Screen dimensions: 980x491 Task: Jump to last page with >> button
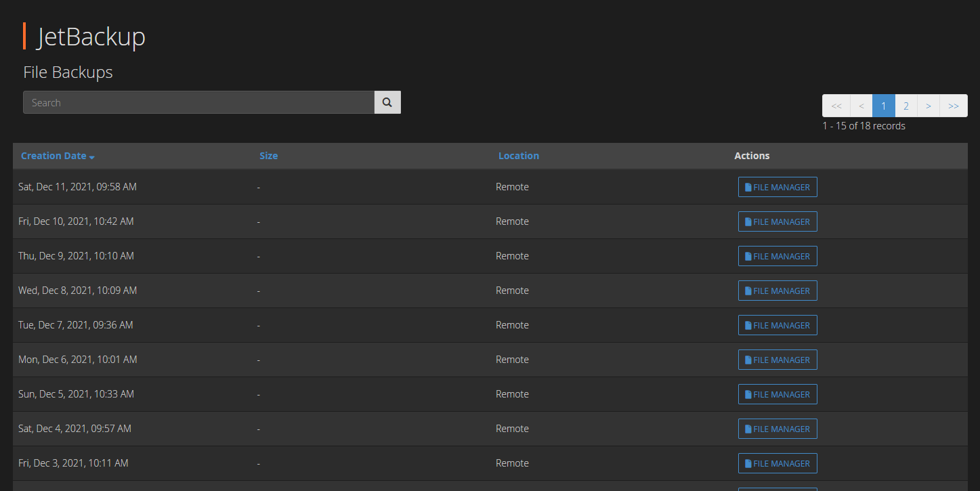coord(954,106)
